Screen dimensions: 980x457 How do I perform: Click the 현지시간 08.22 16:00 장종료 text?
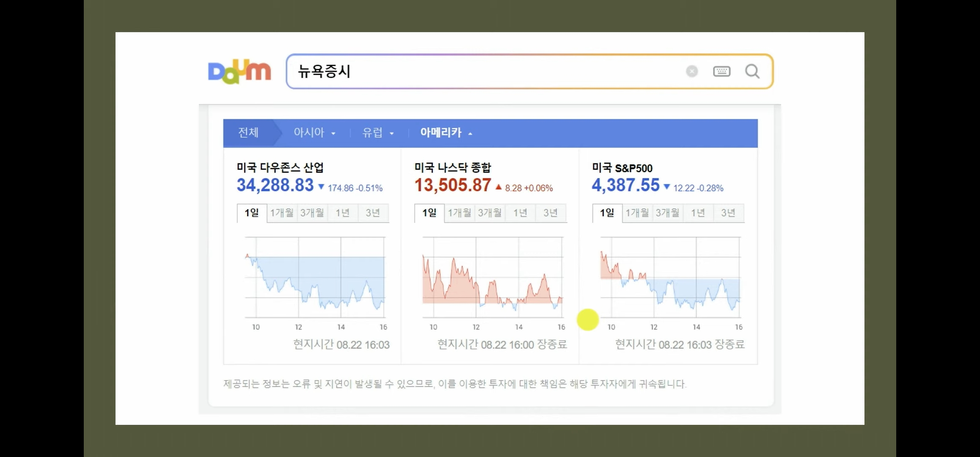tap(502, 344)
